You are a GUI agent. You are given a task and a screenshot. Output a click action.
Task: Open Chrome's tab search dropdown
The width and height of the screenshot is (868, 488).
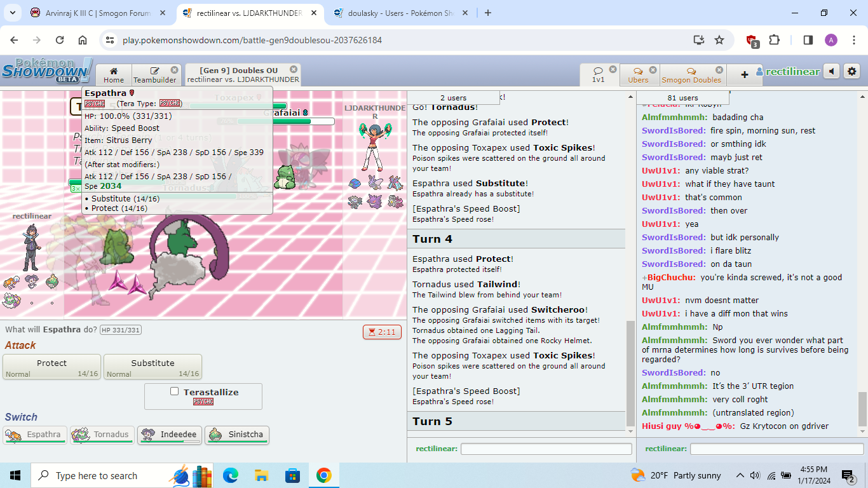click(x=14, y=13)
